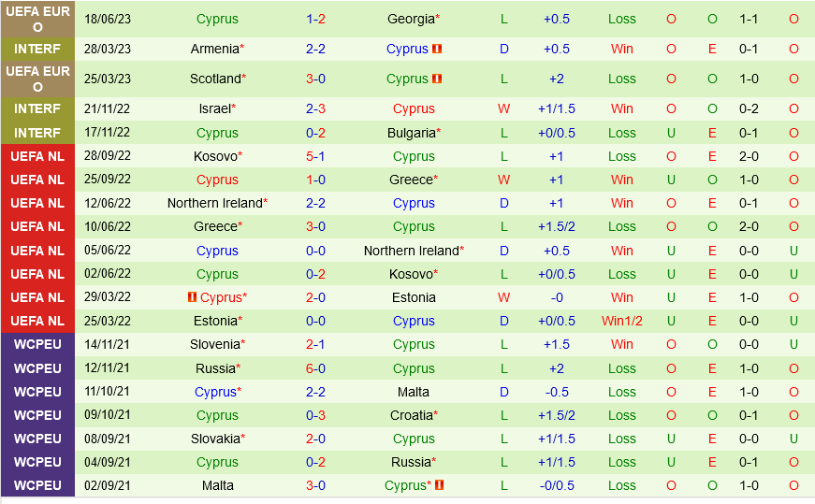Image resolution: width=815 pixels, height=504 pixels.
Task: Select WCPEU label for the 14/11/21 match
Action: point(38,344)
